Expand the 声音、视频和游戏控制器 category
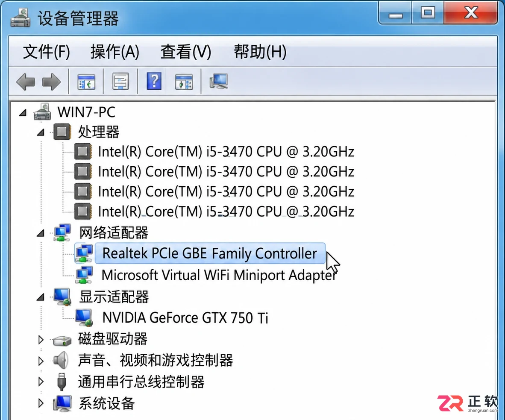This screenshot has width=505, height=420. [41, 361]
